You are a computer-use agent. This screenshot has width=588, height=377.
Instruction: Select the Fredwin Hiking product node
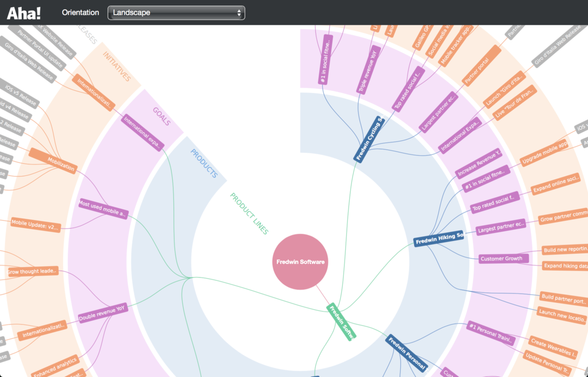point(439,237)
